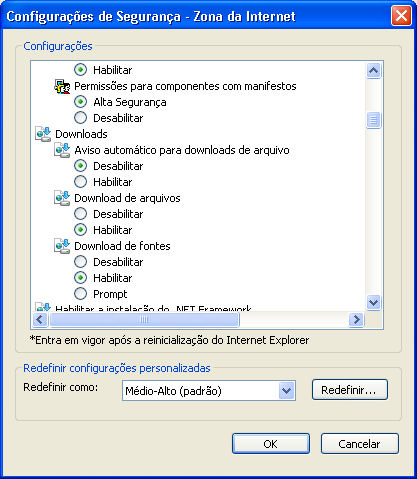Open the Redefinir como dropdown arrow
The image size is (417, 479).
pos(287,390)
